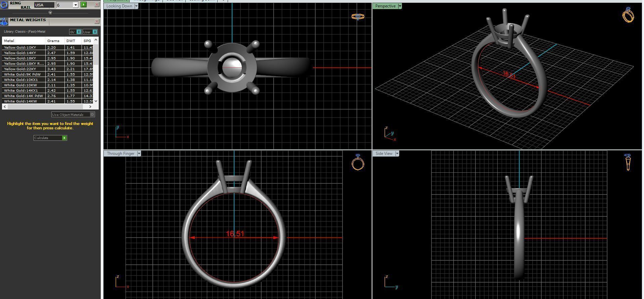Click 16.51 dimension in Through Finger viewport
Viewport: 644px width, 299px height.
(x=235, y=233)
